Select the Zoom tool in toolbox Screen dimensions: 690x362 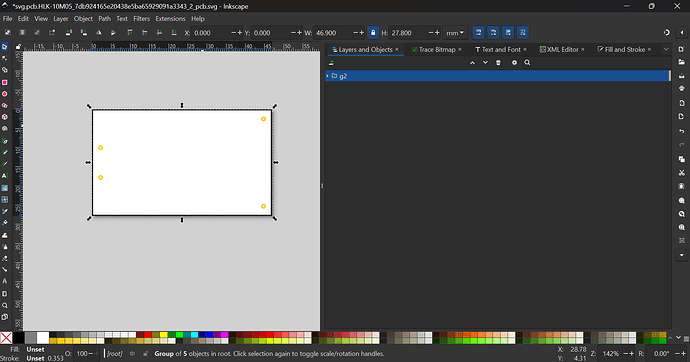point(5,305)
